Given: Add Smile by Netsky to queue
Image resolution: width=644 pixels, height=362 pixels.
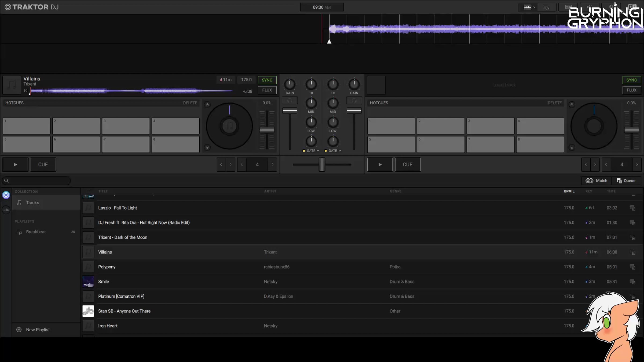Looking at the screenshot, I should click(633, 282).
